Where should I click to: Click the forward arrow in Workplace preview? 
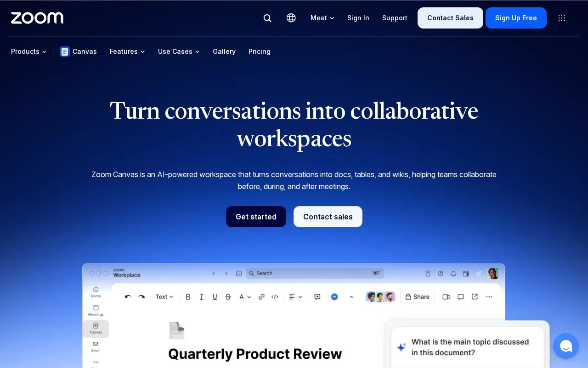coord(226,273)
